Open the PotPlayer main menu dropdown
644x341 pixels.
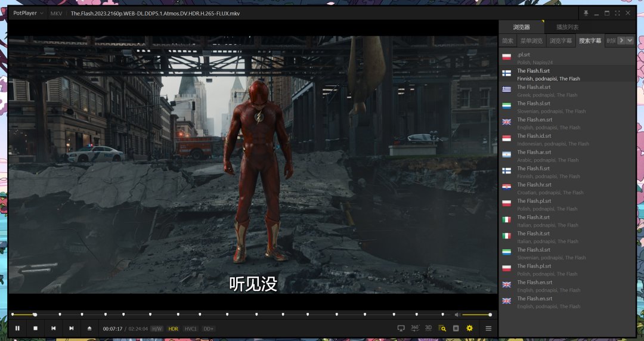coord(28,13)
